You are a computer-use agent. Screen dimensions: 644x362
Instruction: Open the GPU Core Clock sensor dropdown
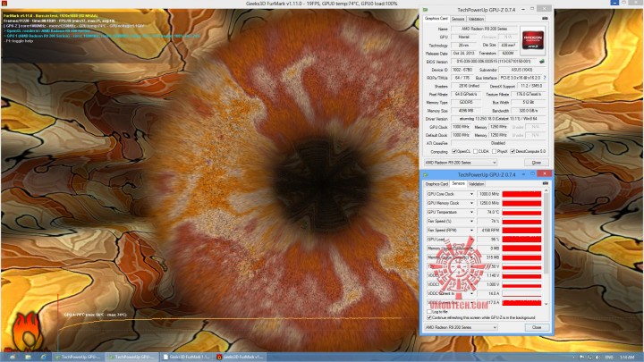(471, 194)
